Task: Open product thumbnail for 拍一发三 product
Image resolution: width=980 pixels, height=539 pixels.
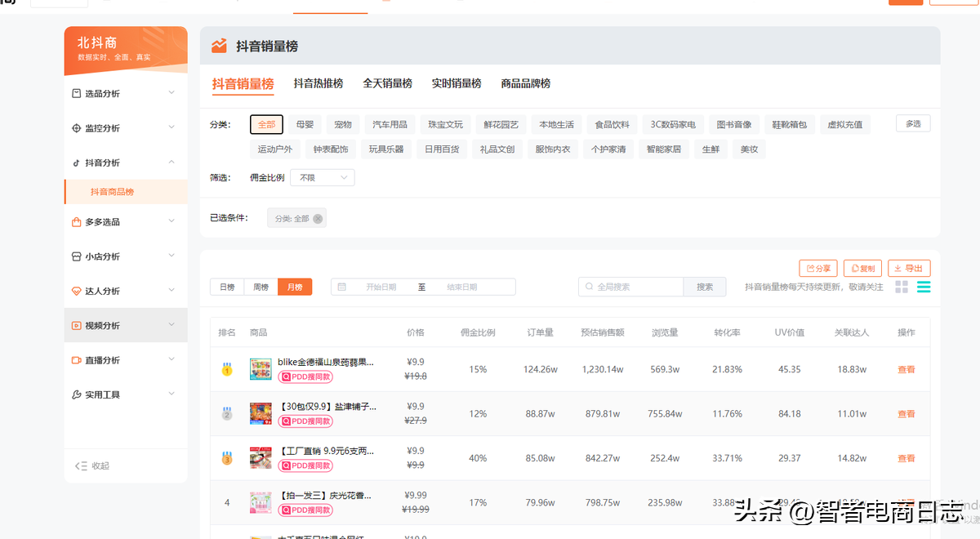Action: (x=261, y=502)
